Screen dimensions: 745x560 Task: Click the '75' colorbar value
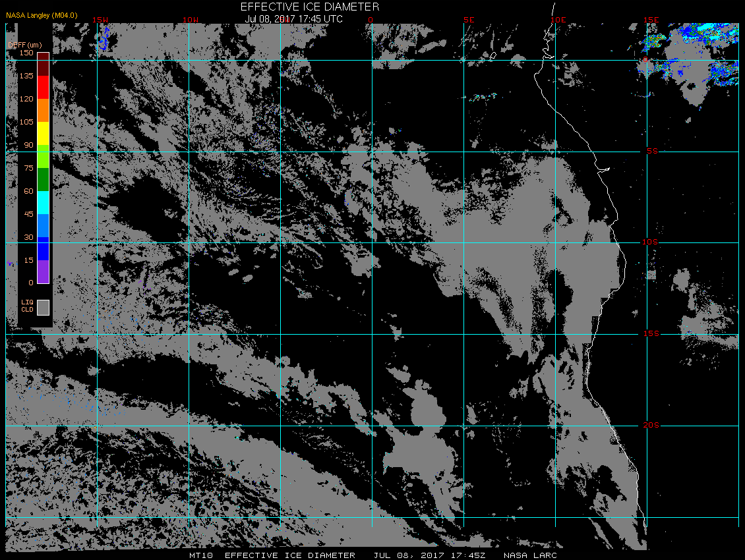pos(28,167)
